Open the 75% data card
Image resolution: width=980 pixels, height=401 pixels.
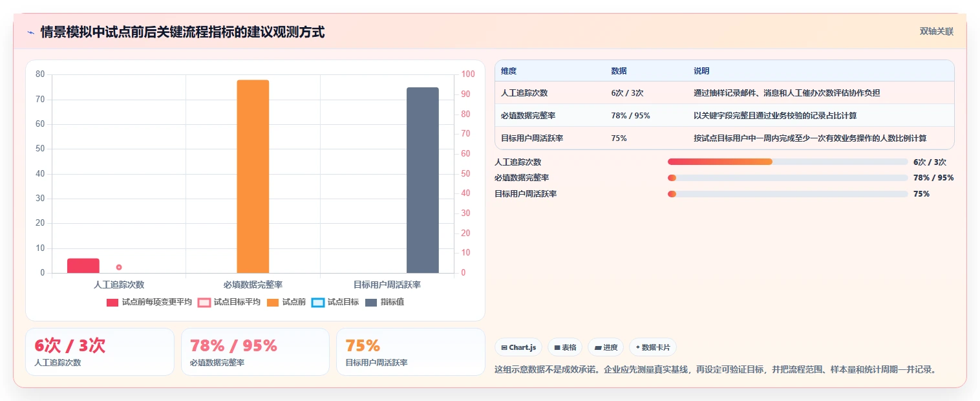click(410, 352)
